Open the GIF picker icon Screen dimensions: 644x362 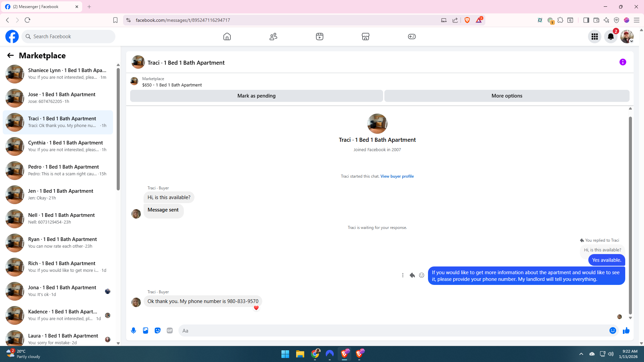coord(170,330)
